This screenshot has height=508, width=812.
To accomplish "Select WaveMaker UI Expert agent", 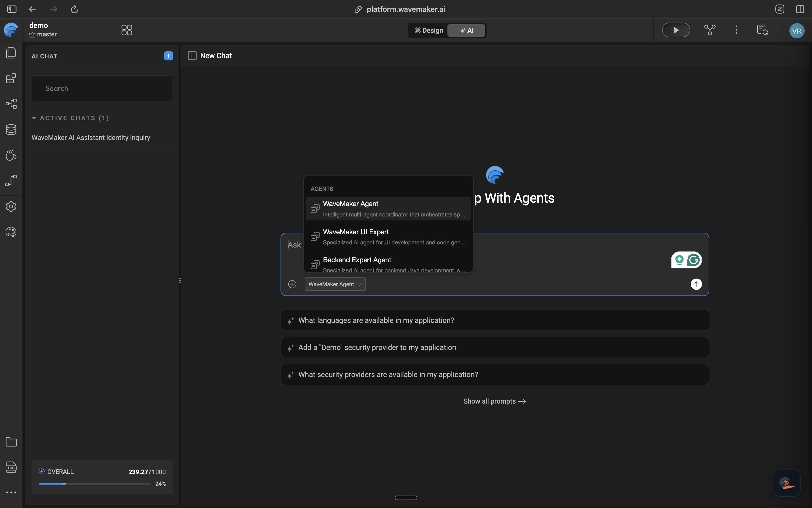I will [x=388, y=237].
